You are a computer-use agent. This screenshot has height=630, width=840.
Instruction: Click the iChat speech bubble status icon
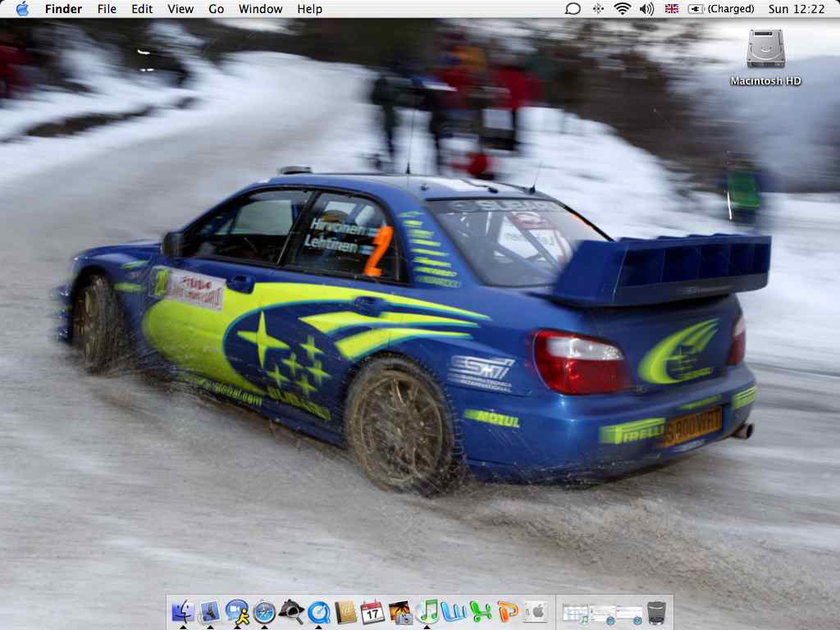(573, 8)
